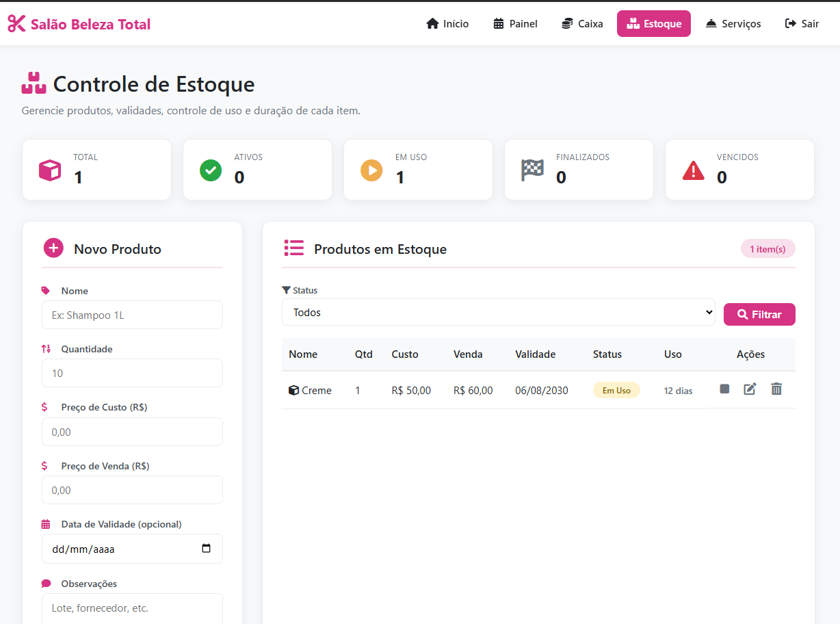The image size is (840, 624).
Task: Click the trash delete icon for Creme
Action: (x=776, y=389)
